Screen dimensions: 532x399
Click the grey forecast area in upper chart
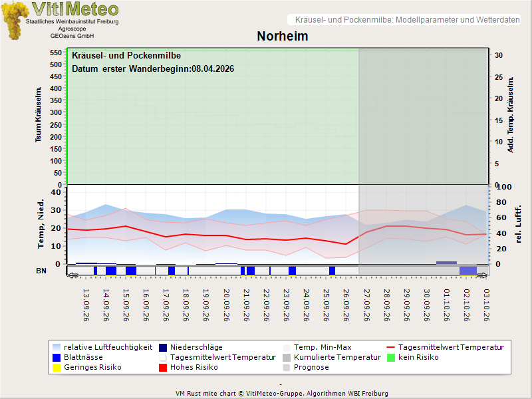424,117
